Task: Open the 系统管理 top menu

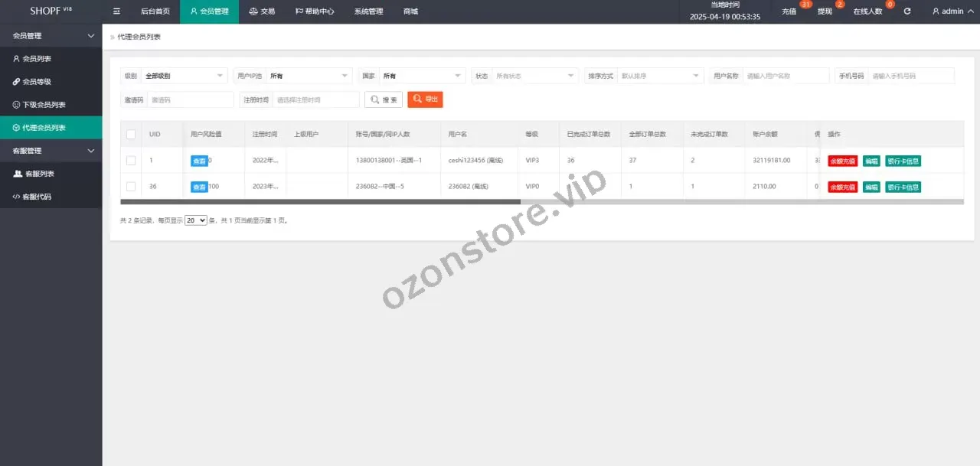Action: [368, 11]
